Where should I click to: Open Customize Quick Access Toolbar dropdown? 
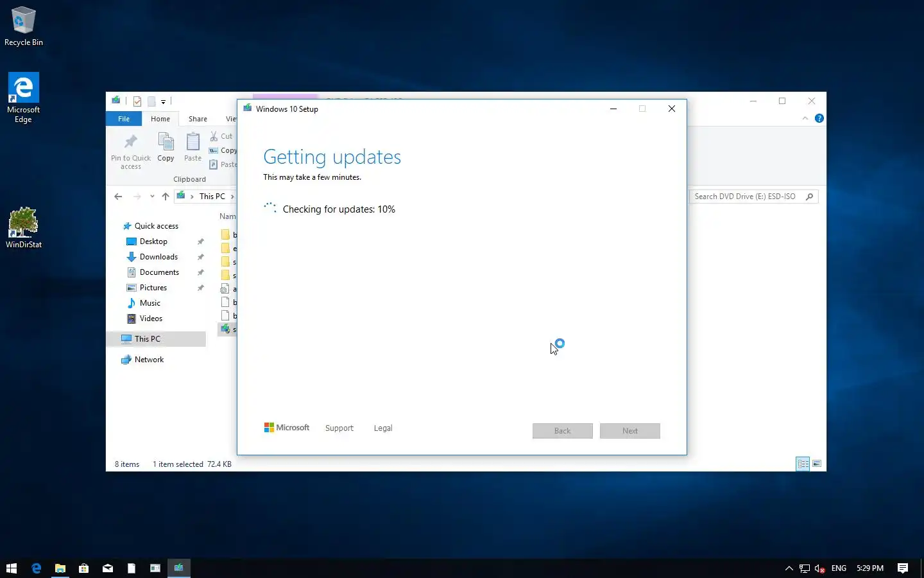coord(163,101)
